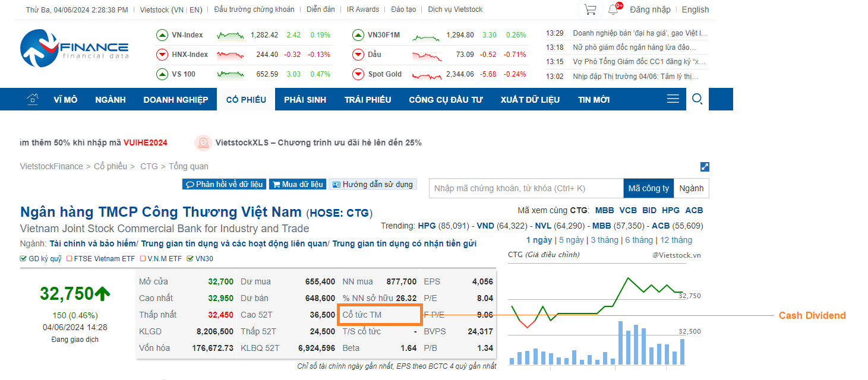Click the magnifier search icon in navbar
Image resolution: width=868 pixels, height=380 pixels.
click(697, 99)
